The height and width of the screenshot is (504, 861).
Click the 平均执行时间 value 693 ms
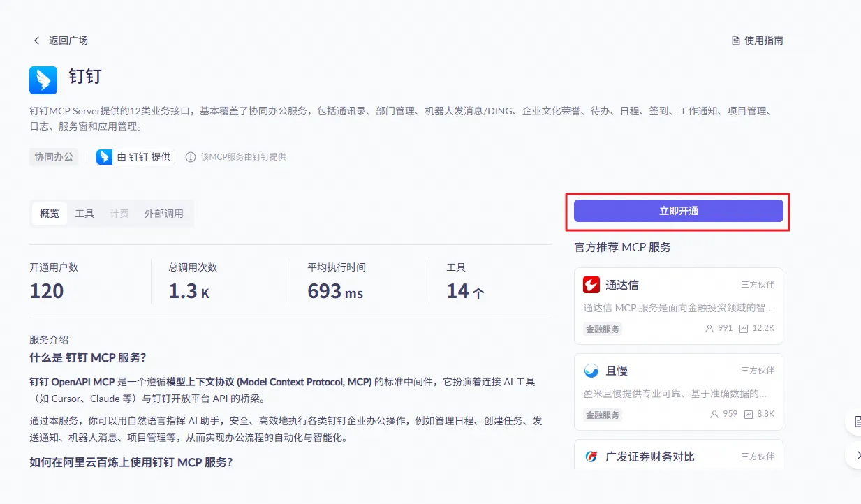coord(335,291)
